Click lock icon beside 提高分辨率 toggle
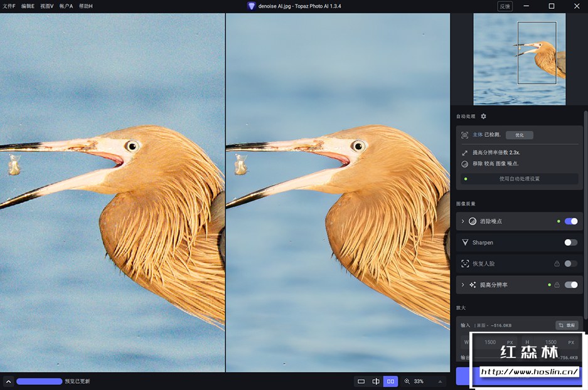 (557, 285)
